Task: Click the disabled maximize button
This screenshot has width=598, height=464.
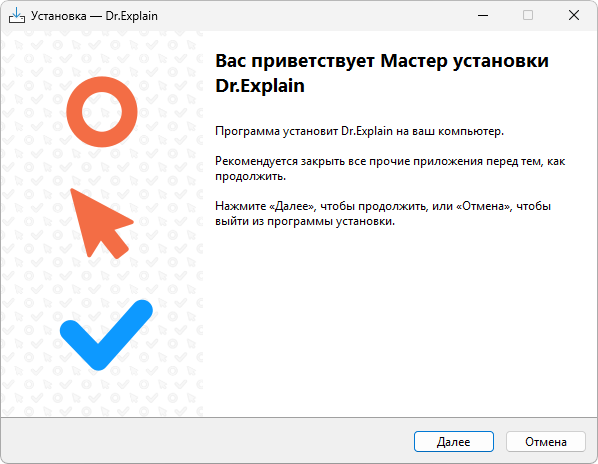Action: [x=528, y=15]
